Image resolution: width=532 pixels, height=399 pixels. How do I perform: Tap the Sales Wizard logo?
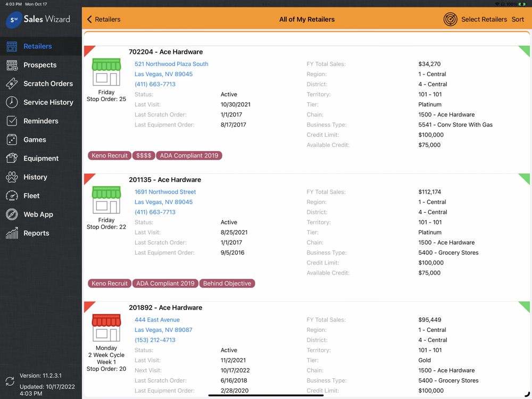point(38,19)
